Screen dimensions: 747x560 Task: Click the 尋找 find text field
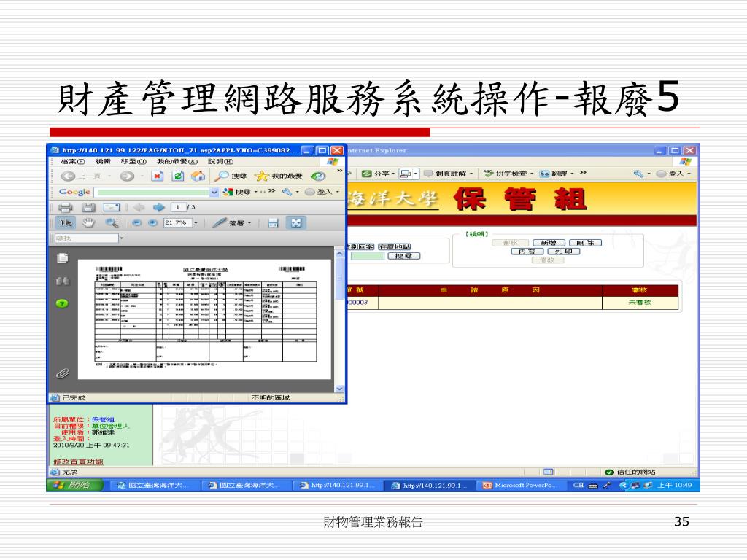coord(86,238)
